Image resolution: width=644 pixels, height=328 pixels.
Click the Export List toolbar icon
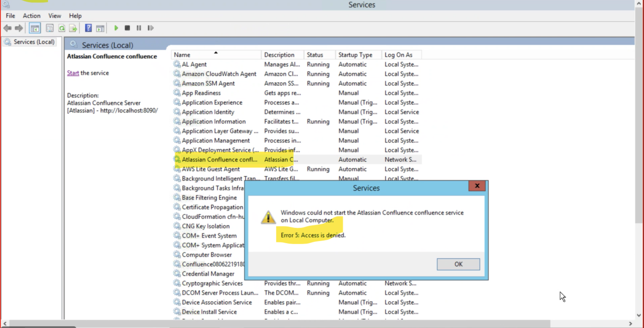point(73,28)
